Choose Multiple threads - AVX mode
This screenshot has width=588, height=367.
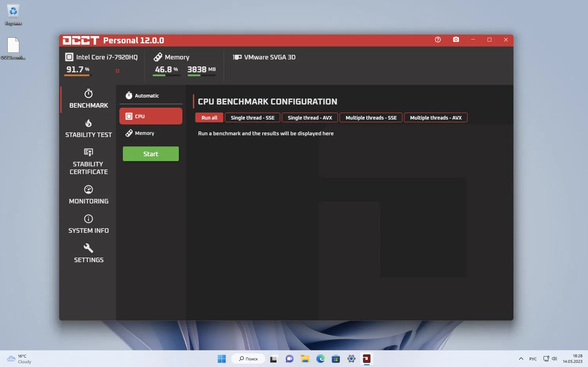click(x=436, y=118)
